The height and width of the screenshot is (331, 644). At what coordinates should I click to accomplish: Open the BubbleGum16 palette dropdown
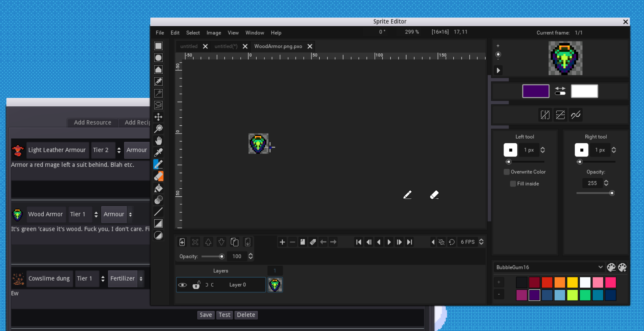(549, 267)
